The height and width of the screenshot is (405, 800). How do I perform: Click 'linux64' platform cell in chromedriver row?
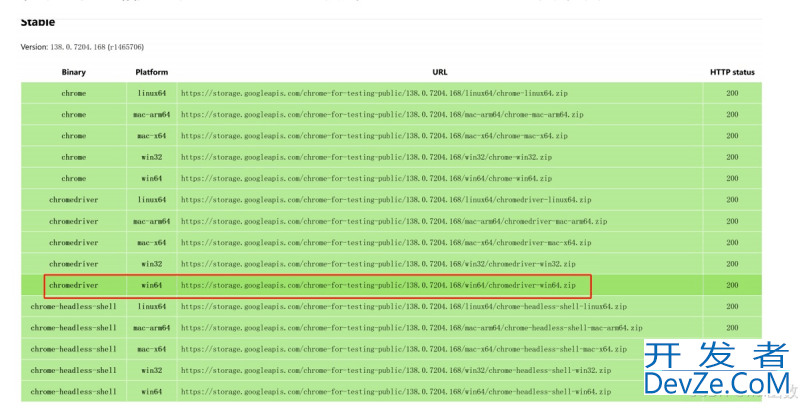click(x=152, y=200)
